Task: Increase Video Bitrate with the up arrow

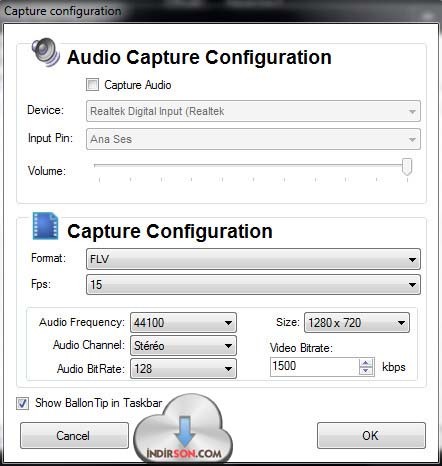Action: tap(366, 363)
